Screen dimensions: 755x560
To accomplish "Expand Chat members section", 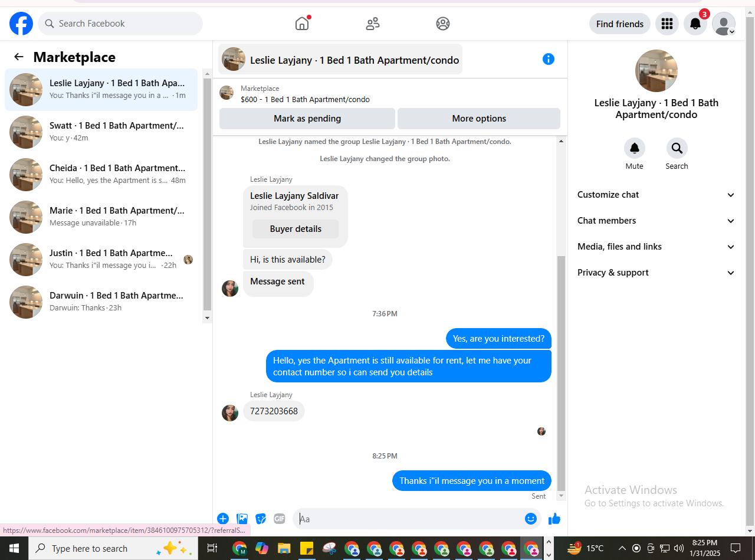I will (x=656, y=221).
